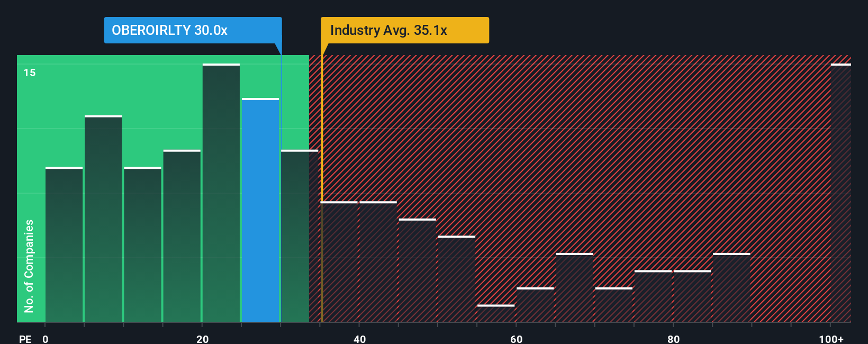868x344 pixels.
Task: Click the bar for PE 70-75
Action: click(x=614, y=305)
